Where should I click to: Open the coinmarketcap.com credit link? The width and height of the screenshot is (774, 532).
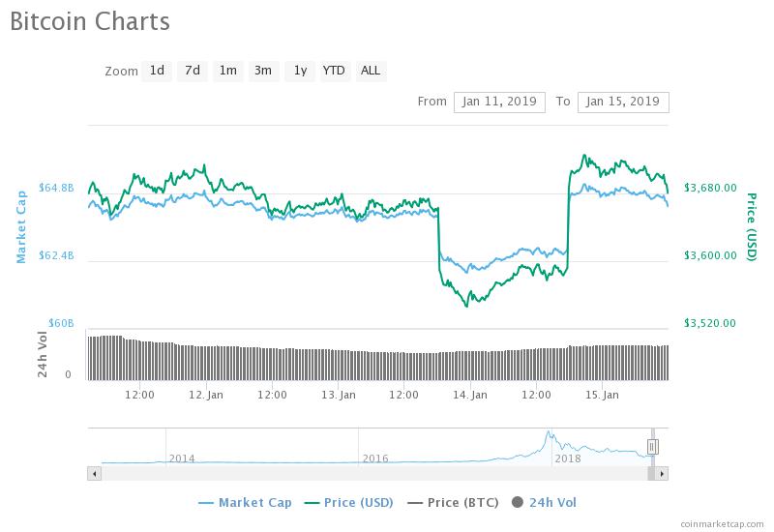[722, 524]
